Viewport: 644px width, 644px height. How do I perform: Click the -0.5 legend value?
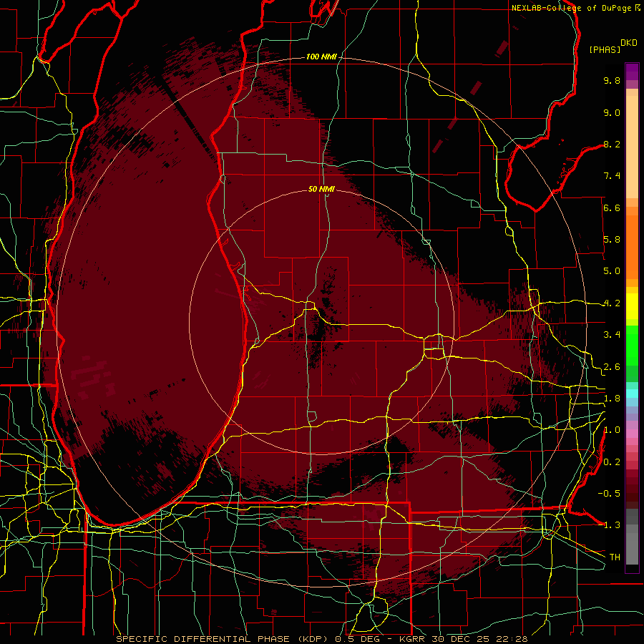[609, 493]
